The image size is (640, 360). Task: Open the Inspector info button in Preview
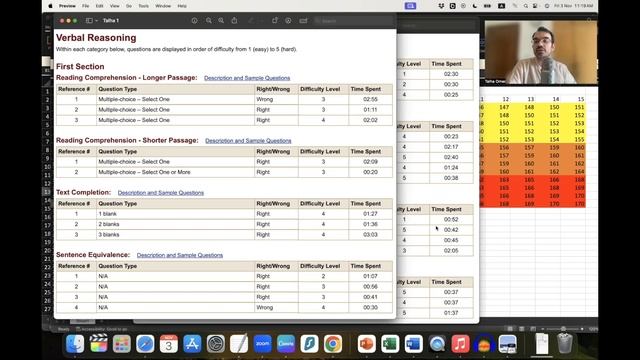tap(194, 20)
